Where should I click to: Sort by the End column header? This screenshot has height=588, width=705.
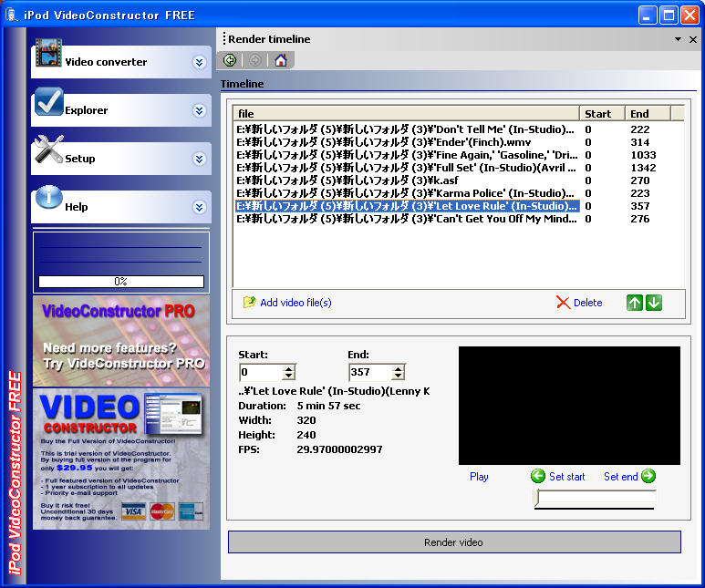tap(648, 113)
